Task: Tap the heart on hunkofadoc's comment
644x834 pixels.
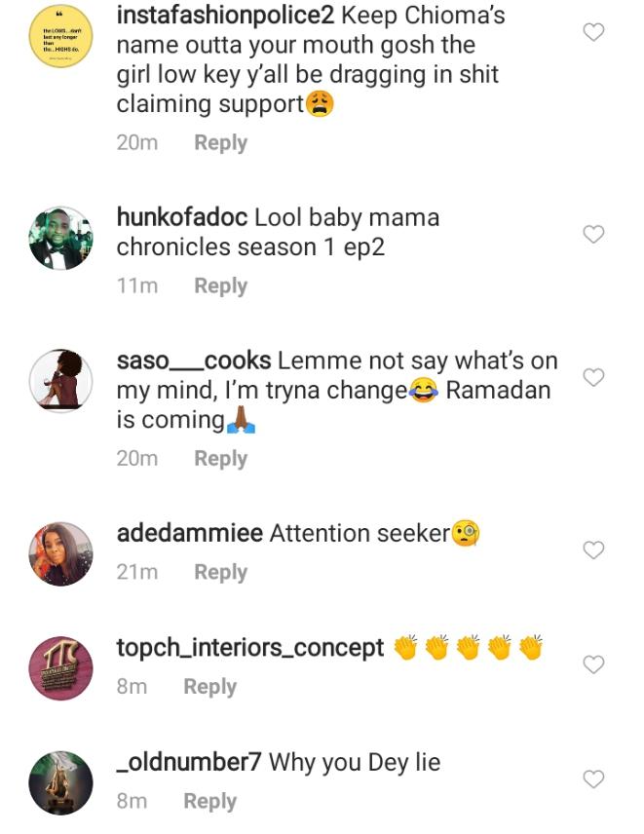Action: tap(592, 234)
